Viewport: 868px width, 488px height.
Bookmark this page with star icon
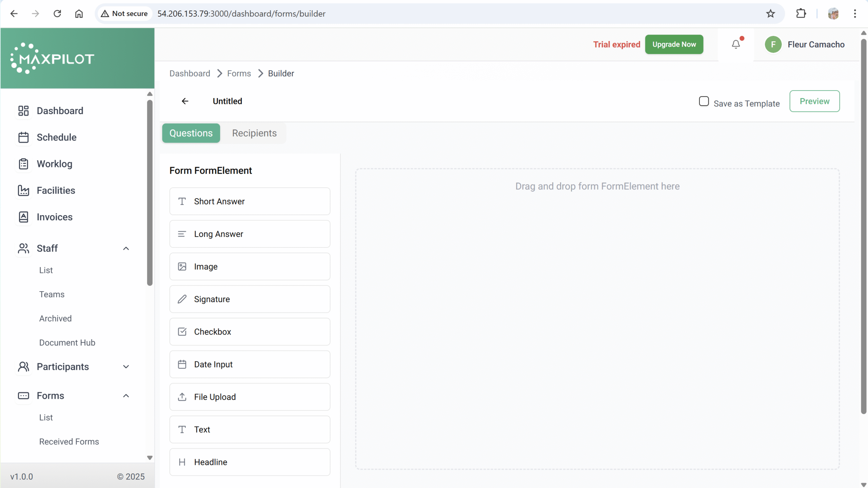coord(770,14)
